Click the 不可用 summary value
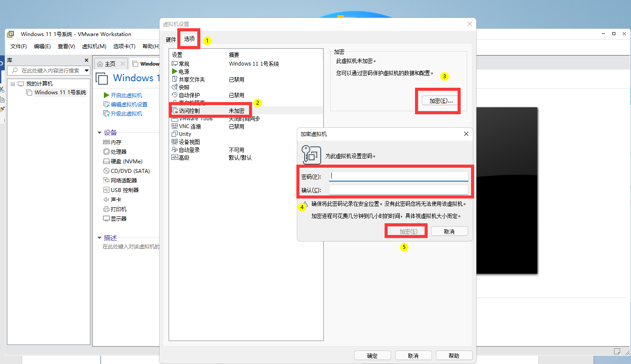 236,150
